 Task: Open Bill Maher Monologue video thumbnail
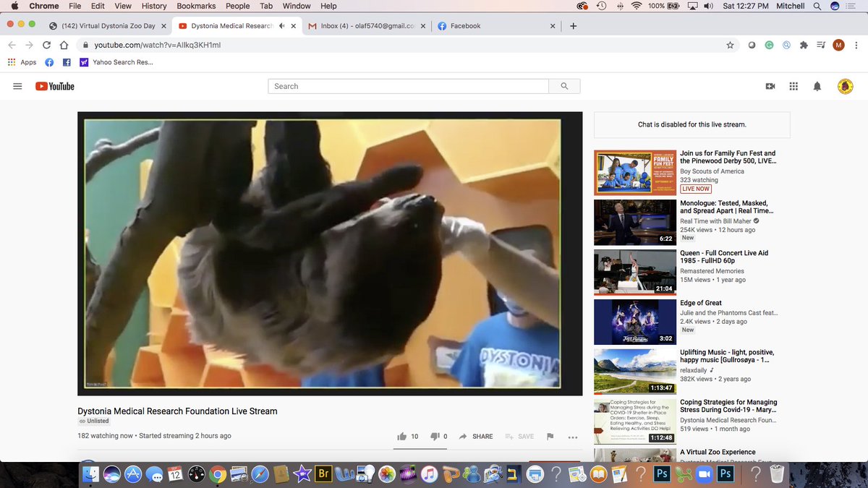[634, 222]
